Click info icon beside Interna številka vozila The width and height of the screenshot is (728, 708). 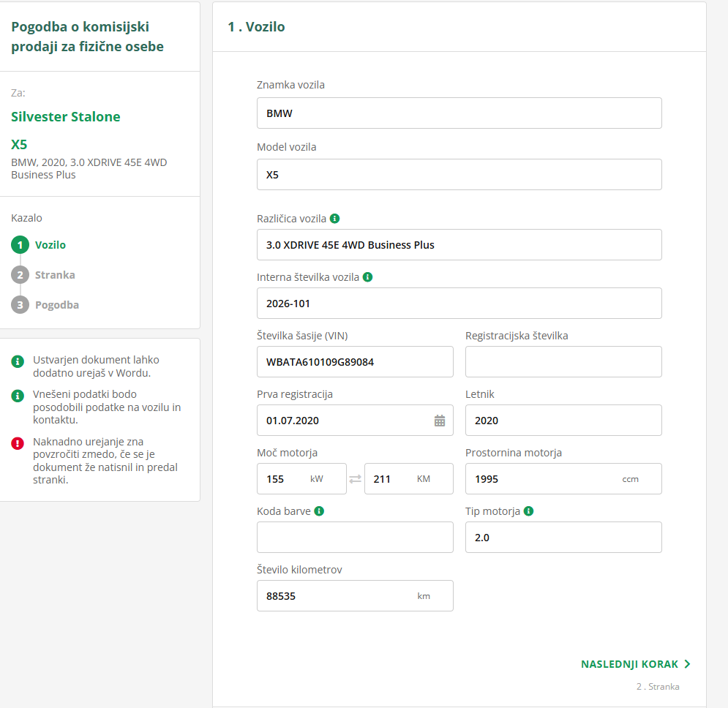(367, 277)
